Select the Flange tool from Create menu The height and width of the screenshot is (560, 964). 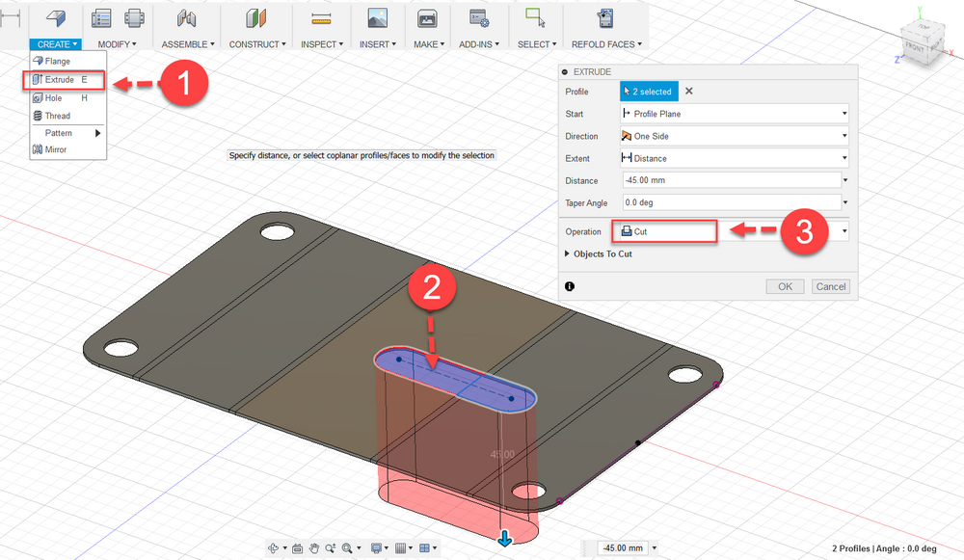point(58,61)
